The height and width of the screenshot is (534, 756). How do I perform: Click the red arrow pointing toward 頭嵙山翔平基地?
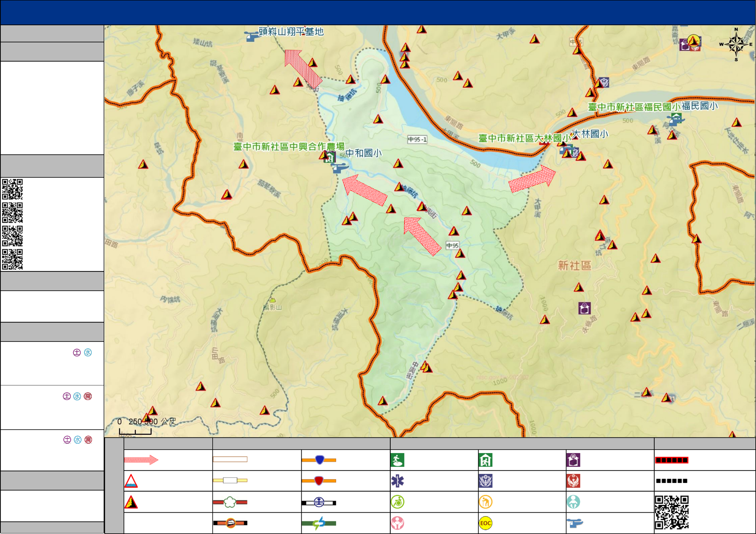pos(303,68)
